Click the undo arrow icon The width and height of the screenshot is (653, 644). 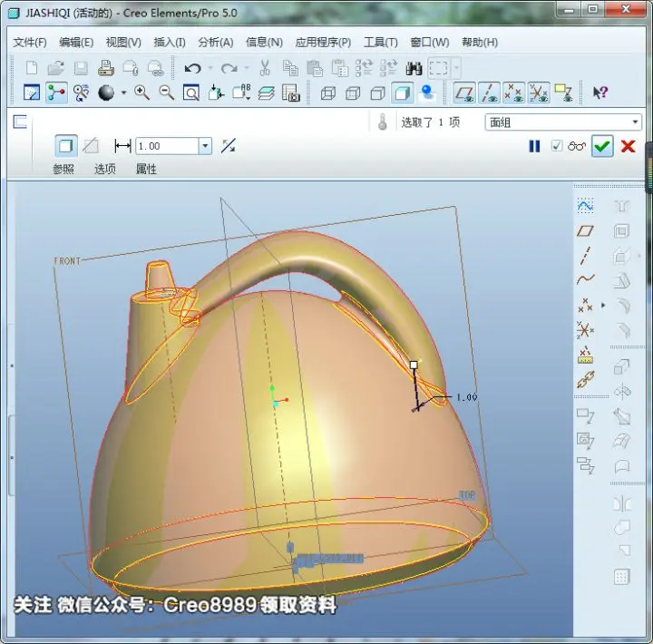coord(192,68)
